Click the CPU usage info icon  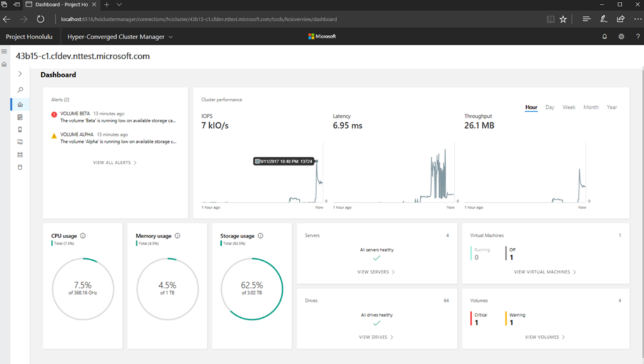[83, 235]
